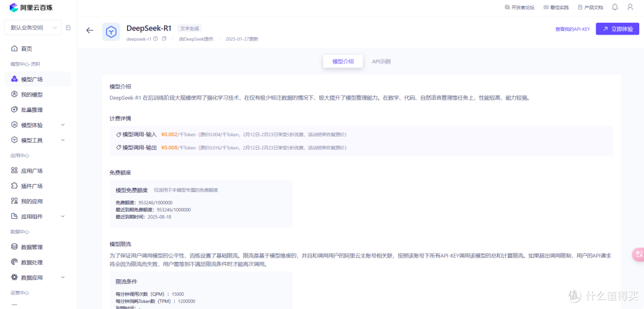Viewport: 644px width, 309px height.
Task: Click the 模型调用-输入 price tag icon
Action: [119, 134]
